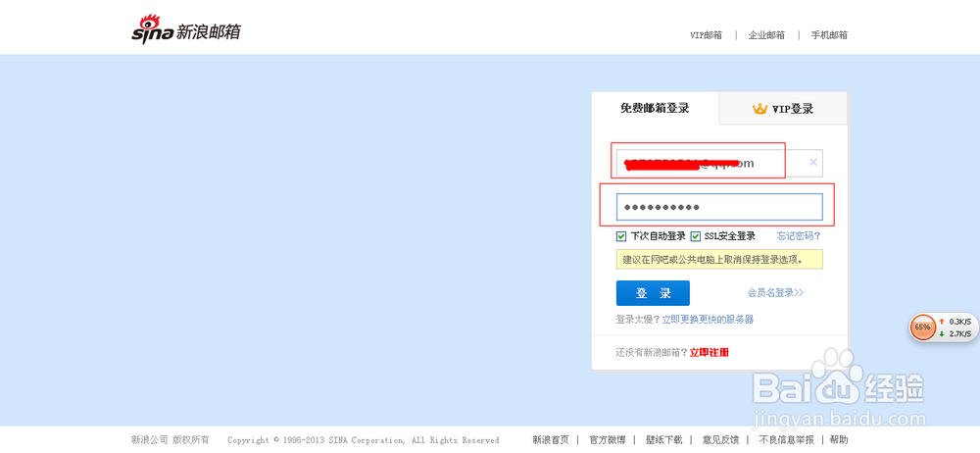Toggle SSL安全登录 checkbox
Image resolution: width=980 pixels, height=453 pixels.
click(695, 236)
